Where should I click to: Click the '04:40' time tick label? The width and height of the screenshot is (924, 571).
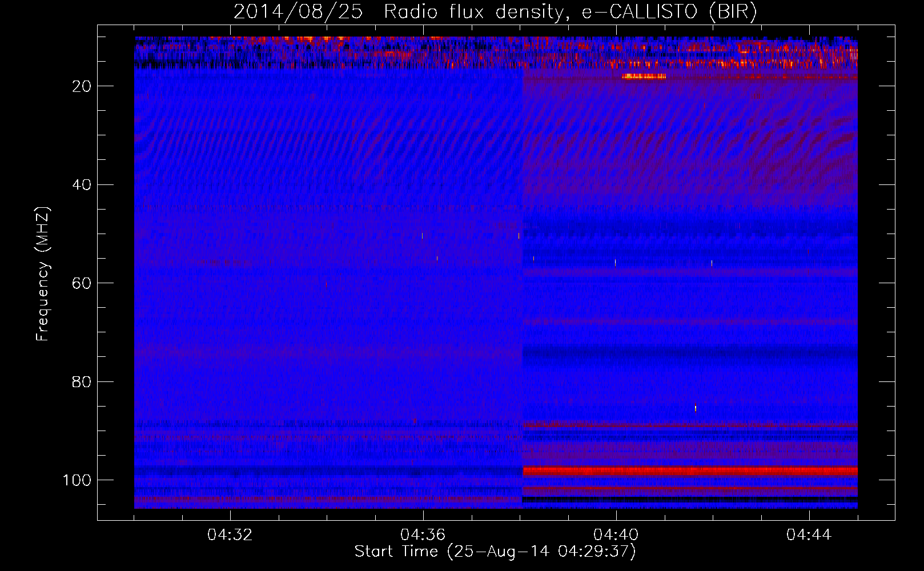click(x=616, y=535)
